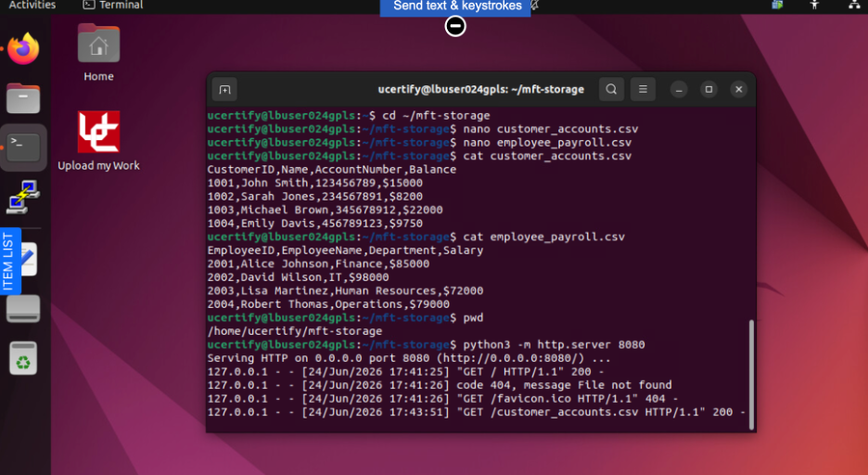Click the network icon in top bar

[x=854, y=5]
